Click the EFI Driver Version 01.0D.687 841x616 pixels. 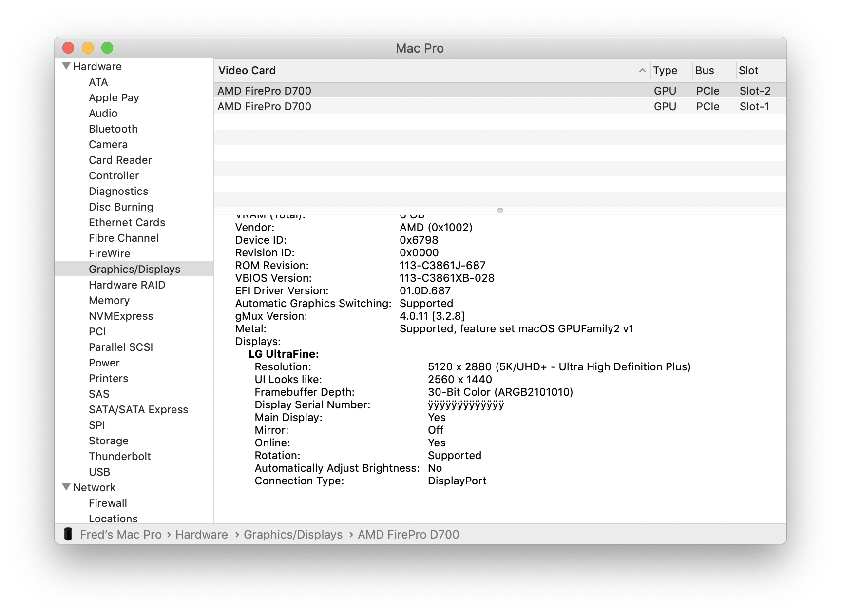[425, 290]
